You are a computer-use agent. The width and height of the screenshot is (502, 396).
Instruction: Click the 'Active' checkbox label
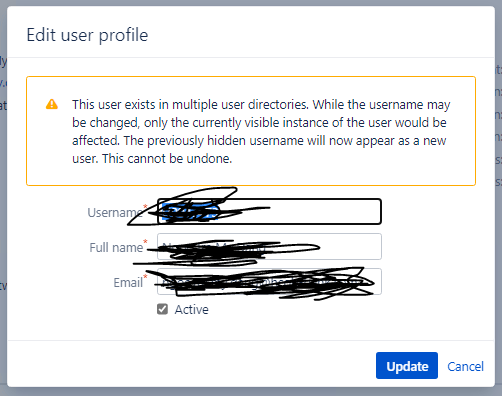coord(192,310)
